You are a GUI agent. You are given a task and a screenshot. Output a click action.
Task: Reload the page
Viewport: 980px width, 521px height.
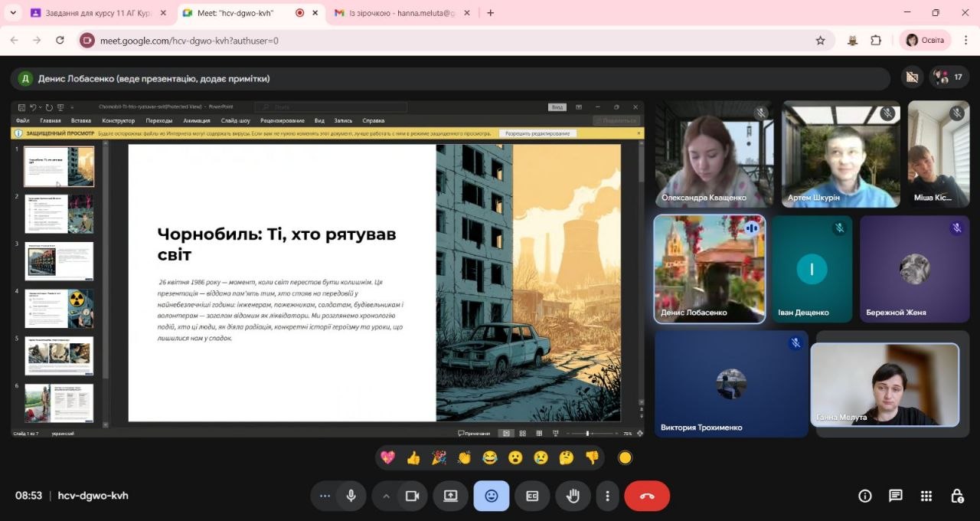(x=60, y=41)
